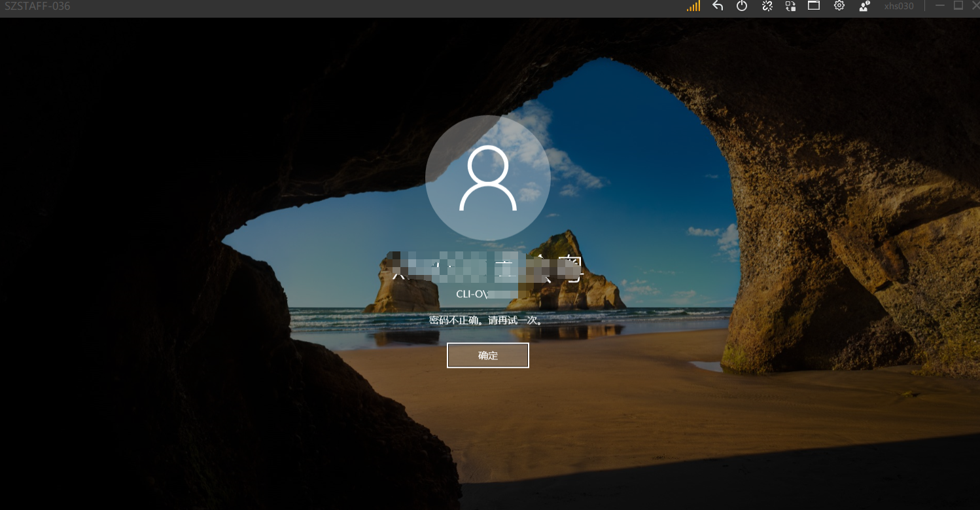Click the user help person icon
980x510 pixels.
(864, 6)
